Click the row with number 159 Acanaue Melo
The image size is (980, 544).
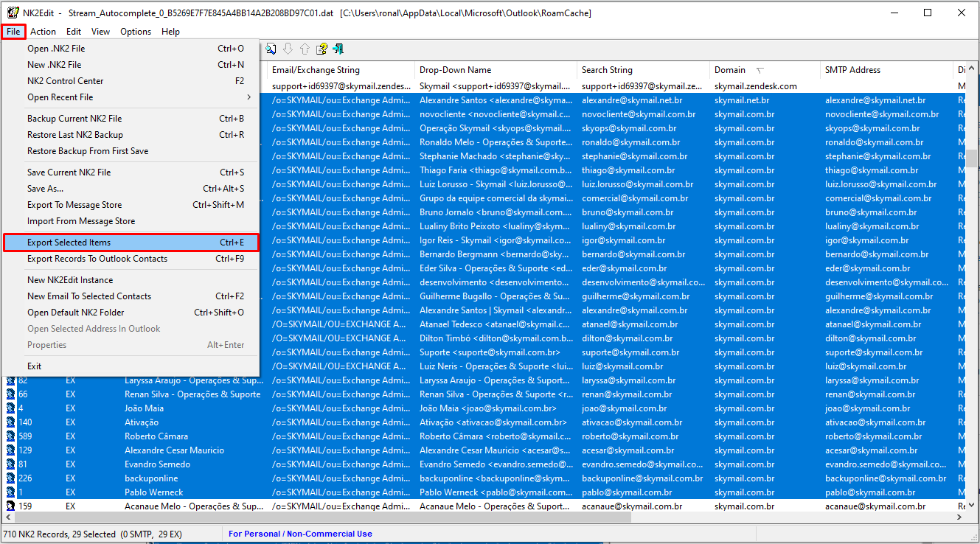pos(484,506)
